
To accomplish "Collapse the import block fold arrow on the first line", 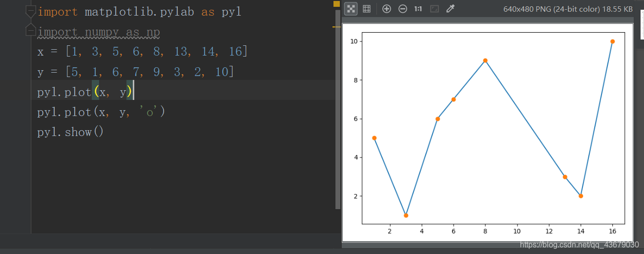I will pos(30,12).
